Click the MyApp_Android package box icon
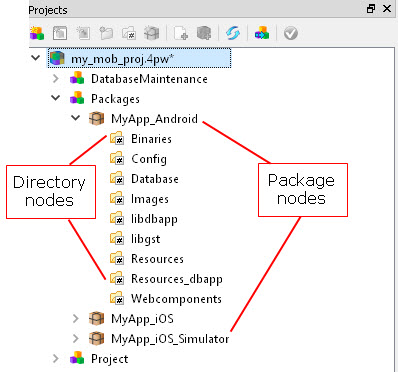Image resolution: width=398 pixels, height=372 pixels. click(97, 118)
